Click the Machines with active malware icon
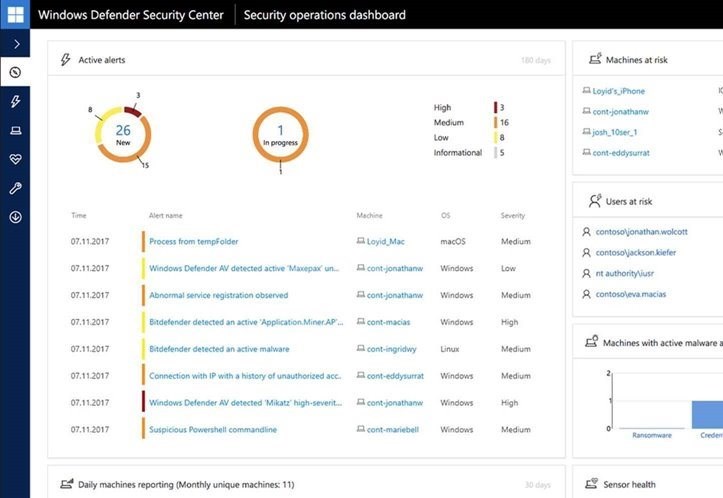723x498 pixels. point(592,342)
